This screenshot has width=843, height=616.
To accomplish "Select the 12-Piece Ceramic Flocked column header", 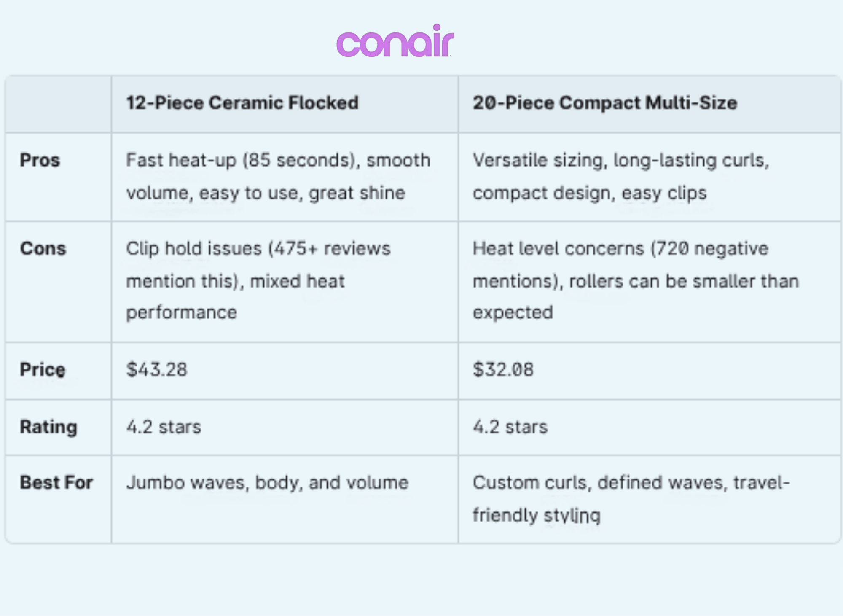I will pyautogui.click(x=242, y=103).
